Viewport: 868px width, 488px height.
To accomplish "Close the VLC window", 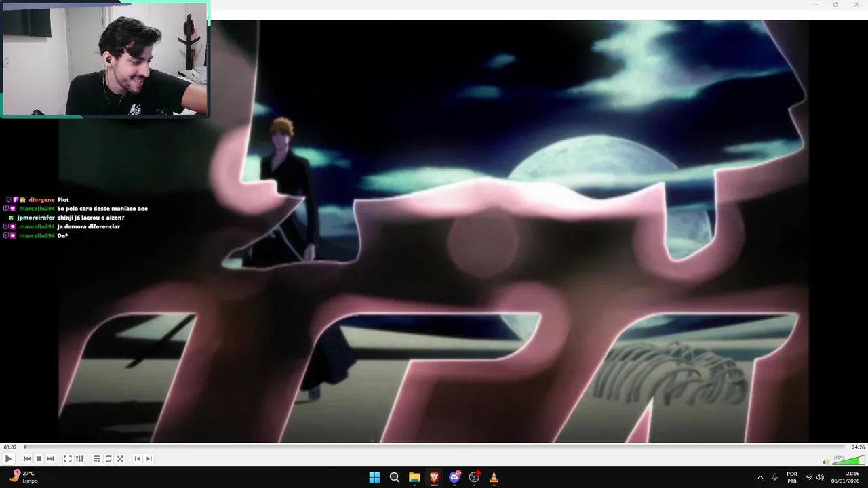I will pos(856,5).
